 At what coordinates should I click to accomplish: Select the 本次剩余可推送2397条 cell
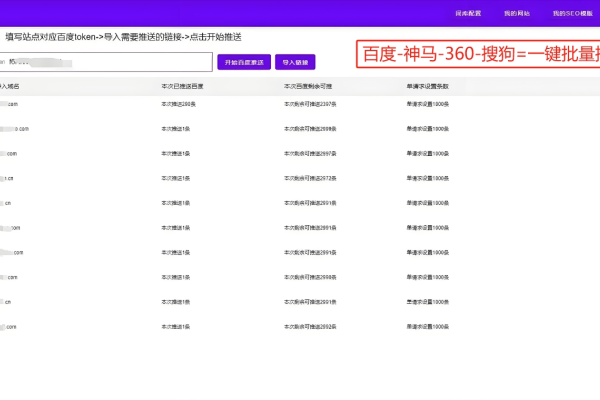pyautogui.click(x=310, y=104)
